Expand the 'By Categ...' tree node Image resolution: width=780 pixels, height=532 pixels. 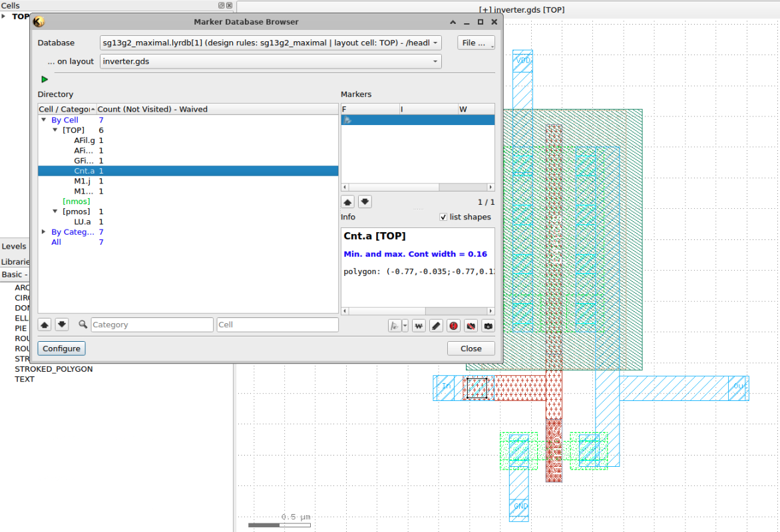[x=44, y=231]
